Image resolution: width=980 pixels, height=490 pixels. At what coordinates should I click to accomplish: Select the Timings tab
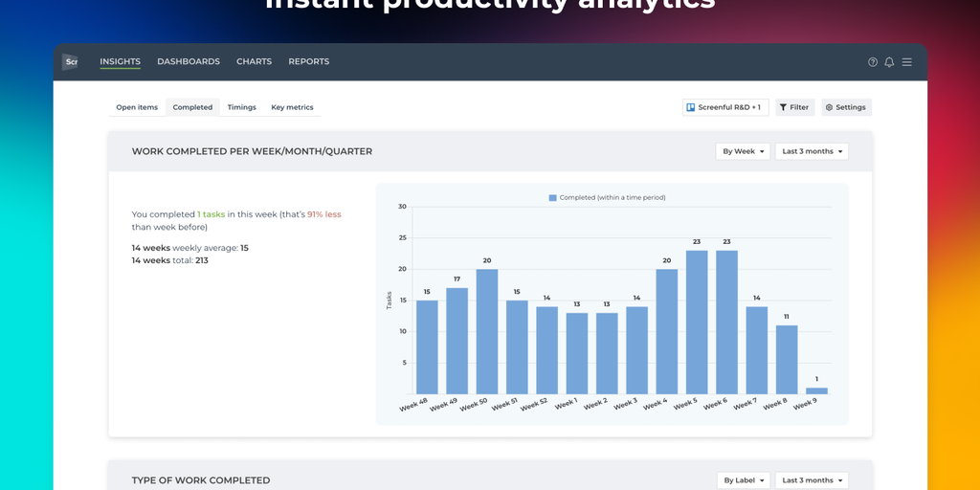(x=241, y=107)
